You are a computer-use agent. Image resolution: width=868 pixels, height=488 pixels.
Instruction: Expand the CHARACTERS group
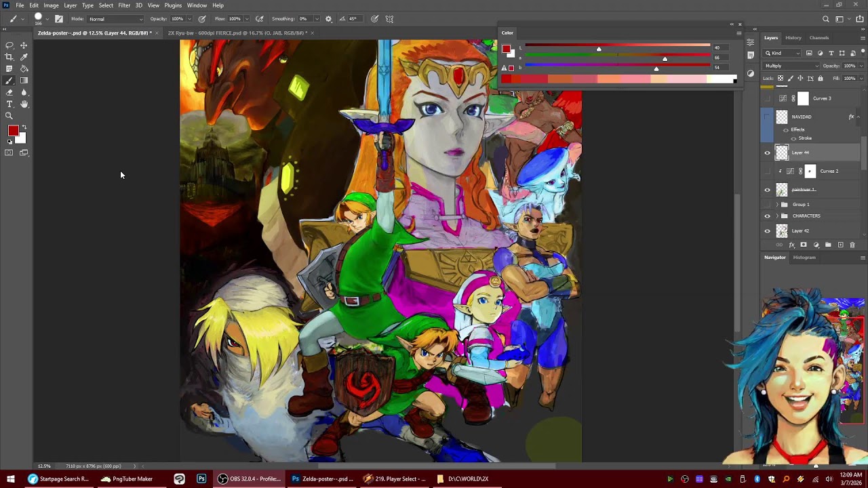point(777,216)
